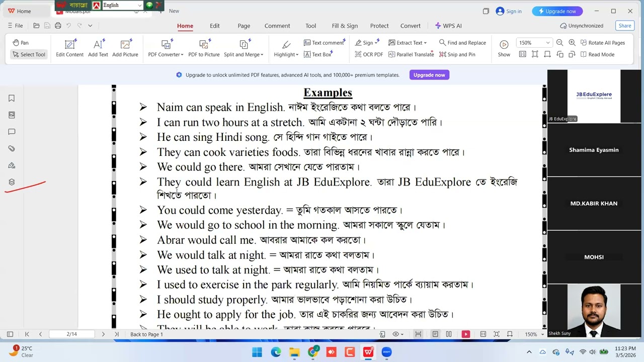Jump to the last page
This screenshot has width=644, height=362.
coord(116,334)
